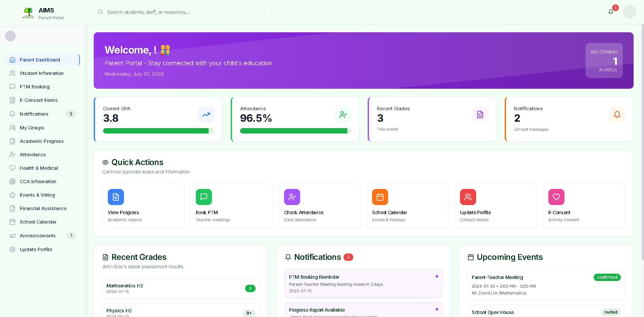
Task: Click the My Children summary box
Action: point(604,61)
